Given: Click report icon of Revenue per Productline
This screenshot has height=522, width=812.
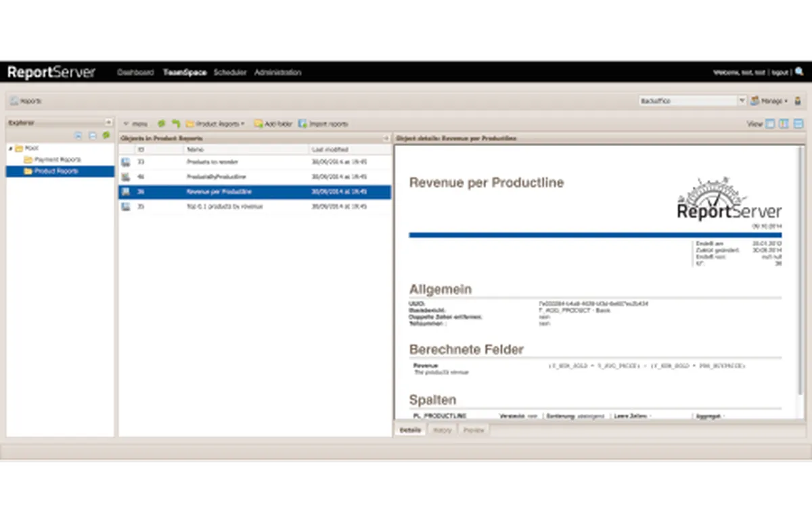Looking at the screenshot, I should tap(126, 191).
